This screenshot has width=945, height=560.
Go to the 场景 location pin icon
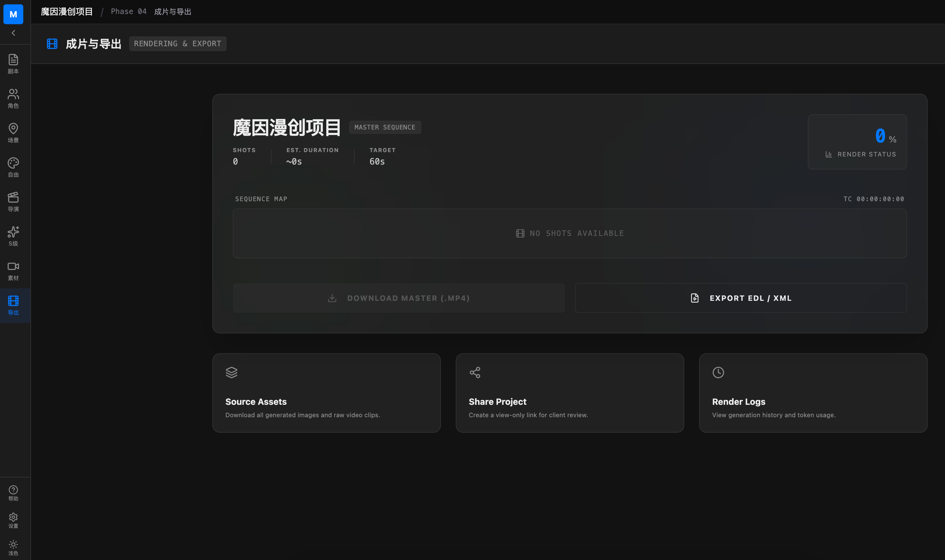(13, 133)
